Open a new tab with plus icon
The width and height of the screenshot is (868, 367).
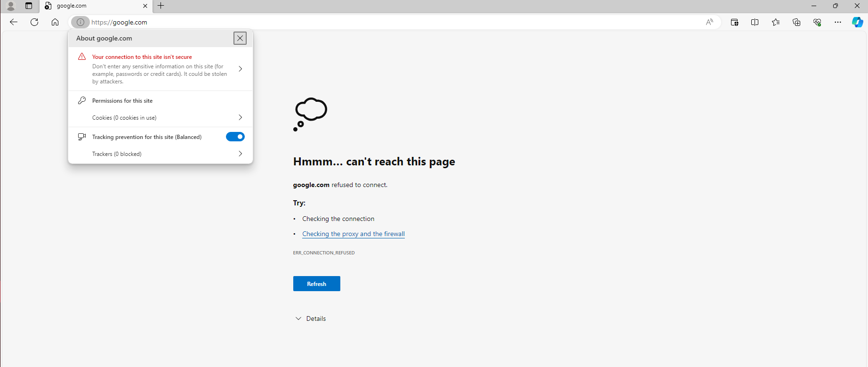pos(161,6)
